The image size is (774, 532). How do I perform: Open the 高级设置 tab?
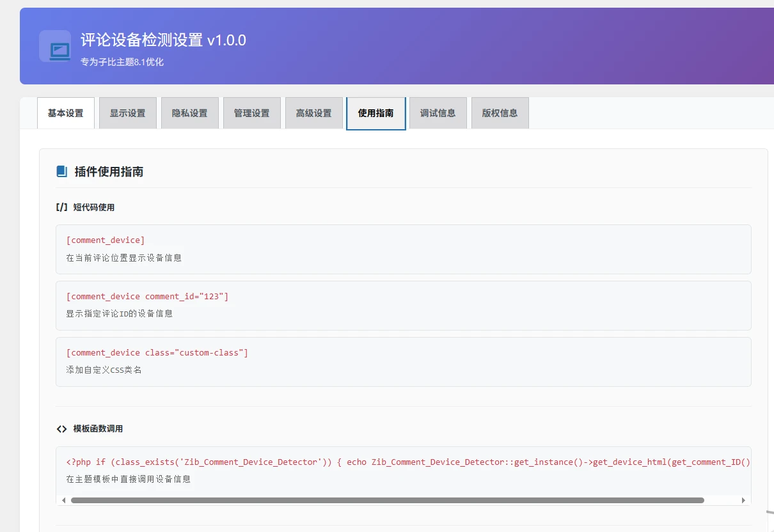pyautogui.click(x=313, y=113)
